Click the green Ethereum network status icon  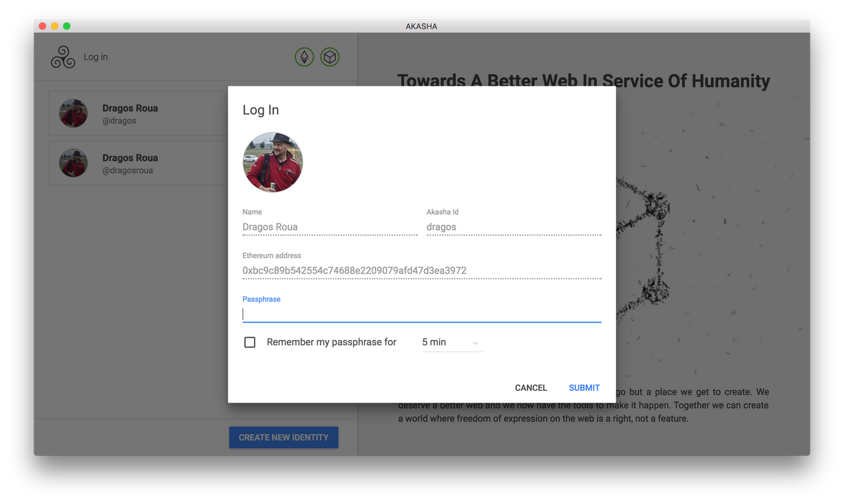pos(303,57)
